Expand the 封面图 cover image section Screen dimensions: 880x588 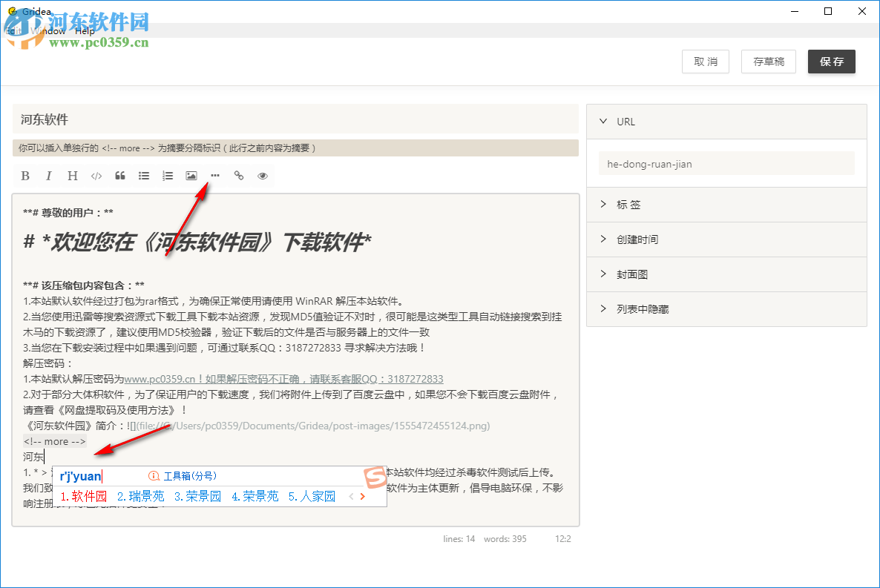tap(726, 274)
